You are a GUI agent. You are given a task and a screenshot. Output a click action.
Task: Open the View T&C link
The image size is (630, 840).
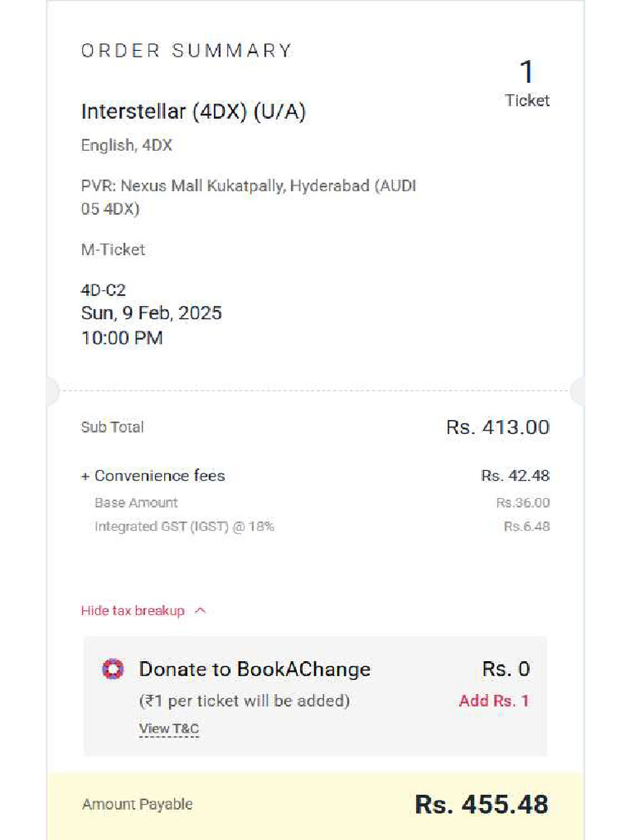tap(169, 728)
